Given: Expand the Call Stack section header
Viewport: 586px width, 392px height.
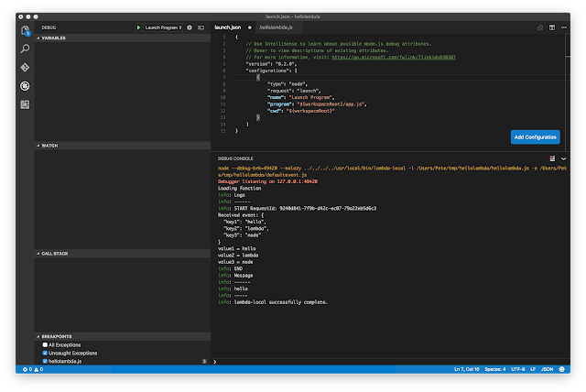Looking at the screenshot, I should (55, 253).
